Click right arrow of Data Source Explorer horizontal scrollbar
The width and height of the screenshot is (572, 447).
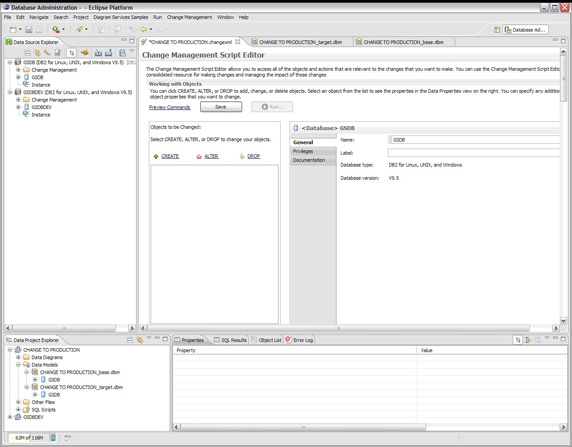pyautogui.click(x=132, y=328)
